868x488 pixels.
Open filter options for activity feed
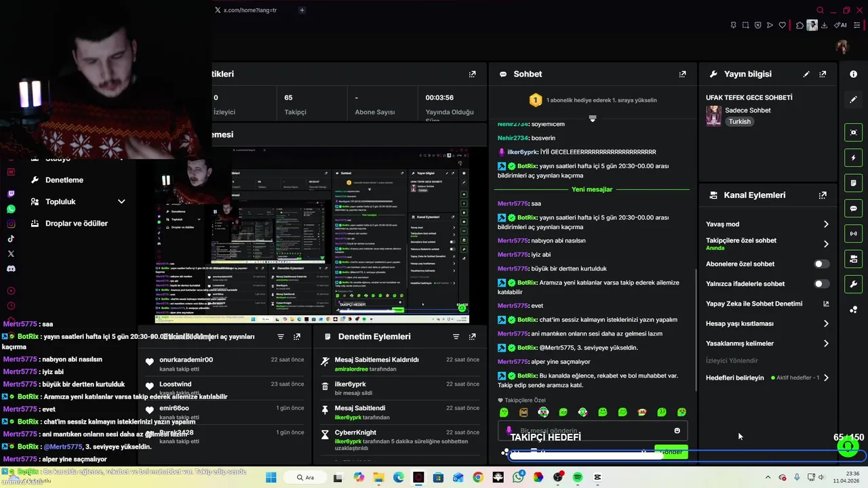[x=280, y=336]
